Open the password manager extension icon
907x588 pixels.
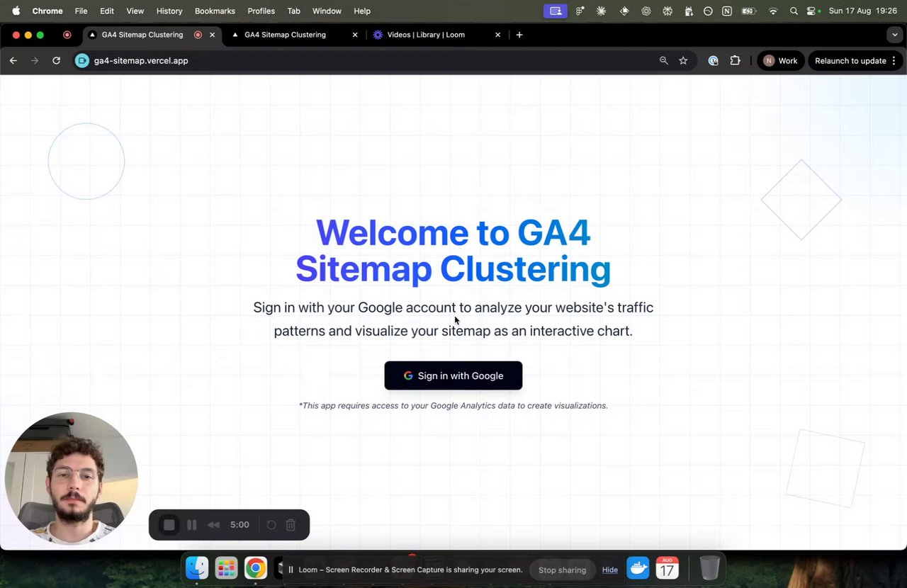714,61
